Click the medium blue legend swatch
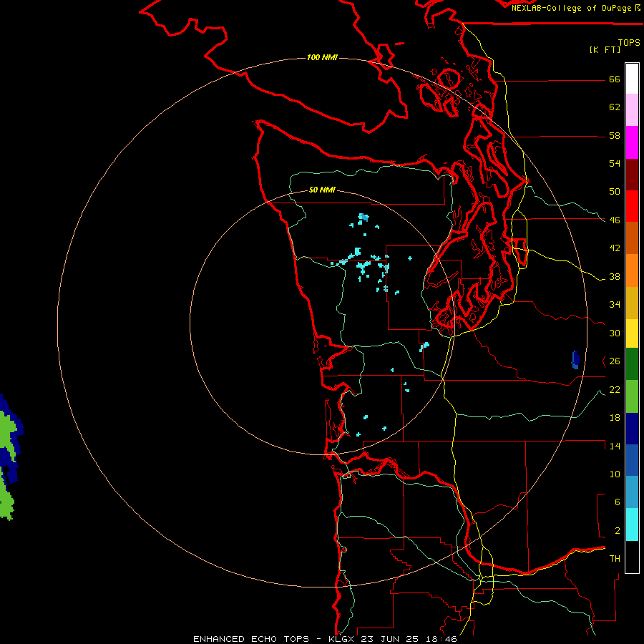The height and width of the screenshot is (644, 644). (x=632, y=460)
